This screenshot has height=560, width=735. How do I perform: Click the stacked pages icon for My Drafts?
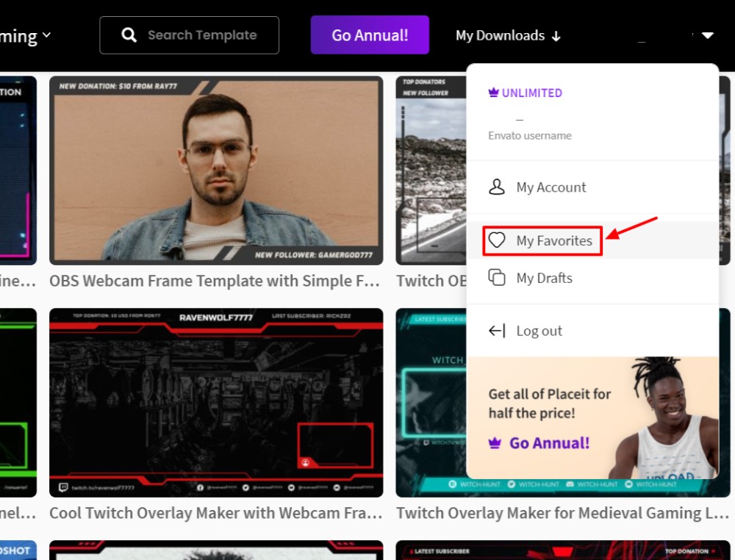(x=498, y=278)
